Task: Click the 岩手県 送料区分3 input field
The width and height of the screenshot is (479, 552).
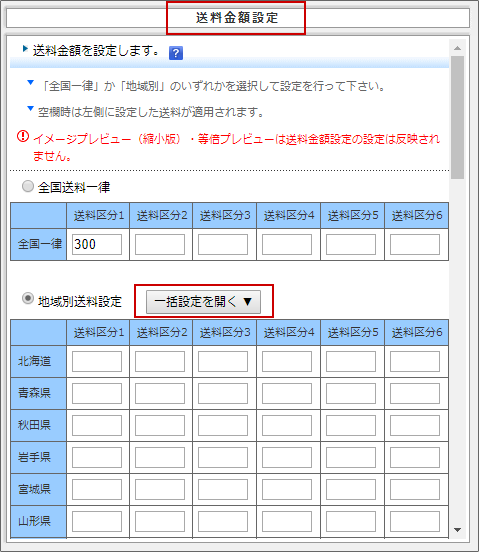Action: (223, 458)
